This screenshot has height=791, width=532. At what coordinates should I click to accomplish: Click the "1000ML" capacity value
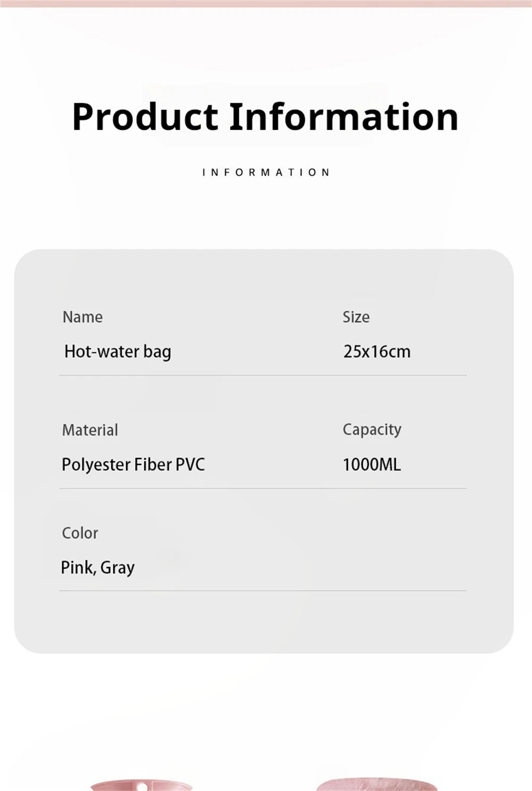(371, 464)
